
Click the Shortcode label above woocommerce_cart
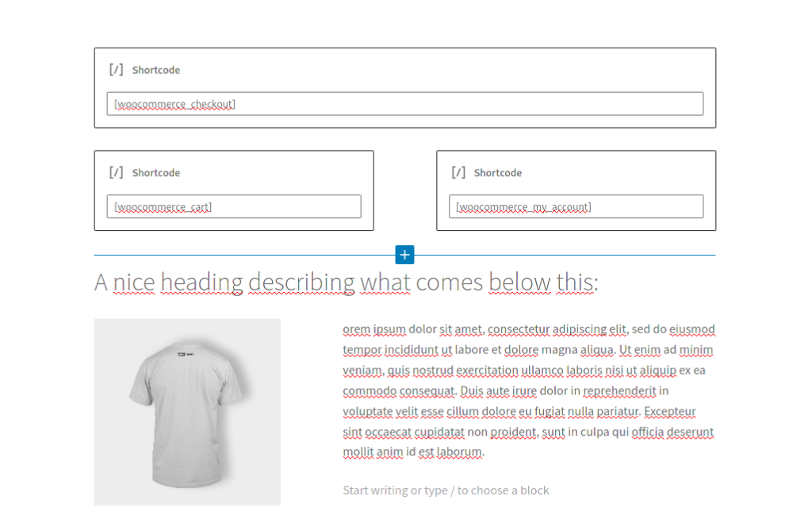click(156, 173)
